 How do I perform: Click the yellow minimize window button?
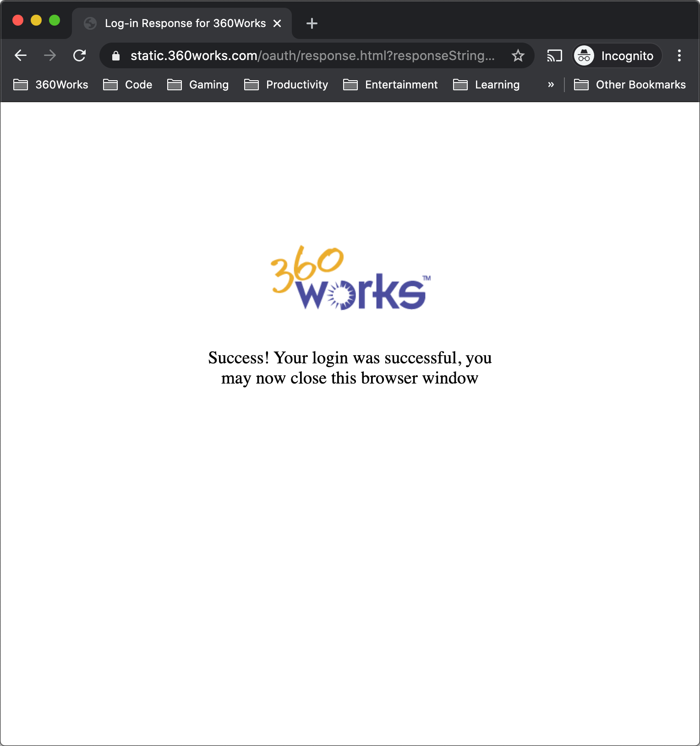tap(36, 20)
